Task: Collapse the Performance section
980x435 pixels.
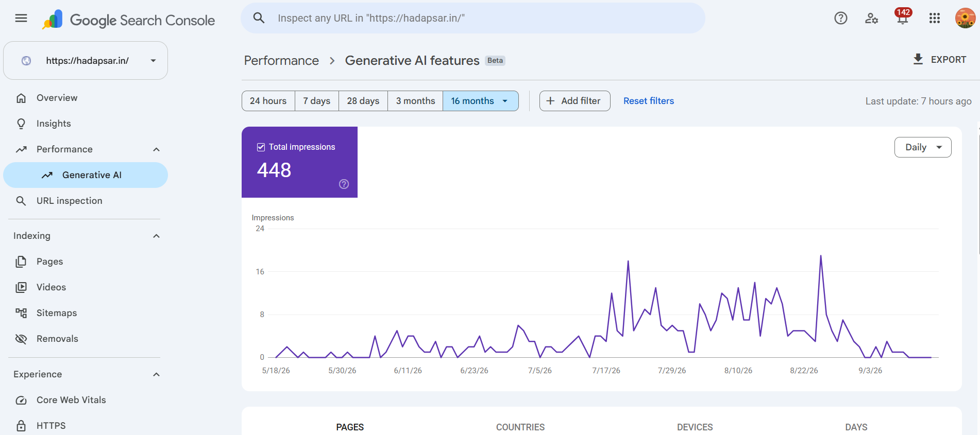Action: pos(157,149)
